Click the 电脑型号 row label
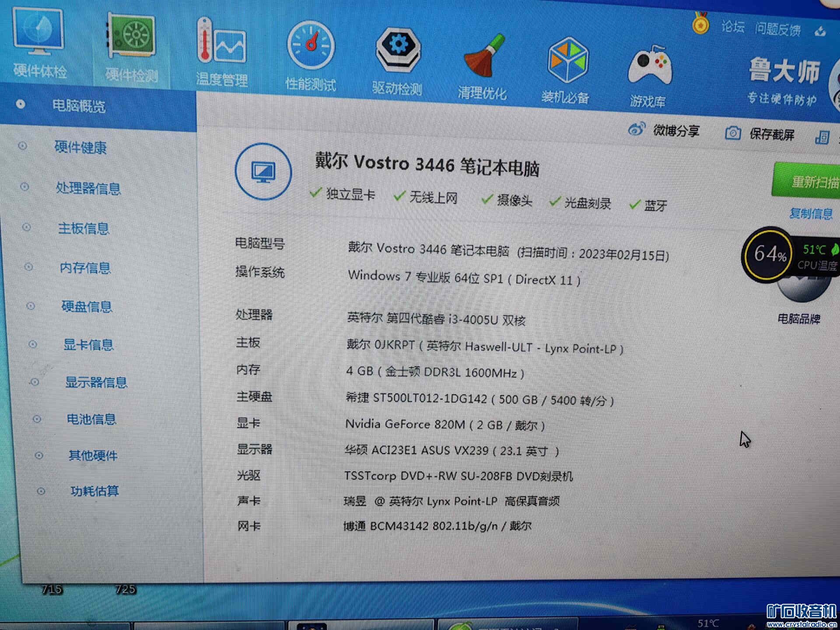Screen dimensions: 840x630 pyautogui.click(x=260, y=244)
